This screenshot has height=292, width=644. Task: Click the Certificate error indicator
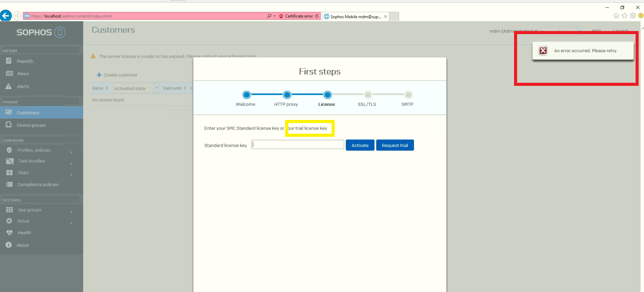[x=296, y=16]
